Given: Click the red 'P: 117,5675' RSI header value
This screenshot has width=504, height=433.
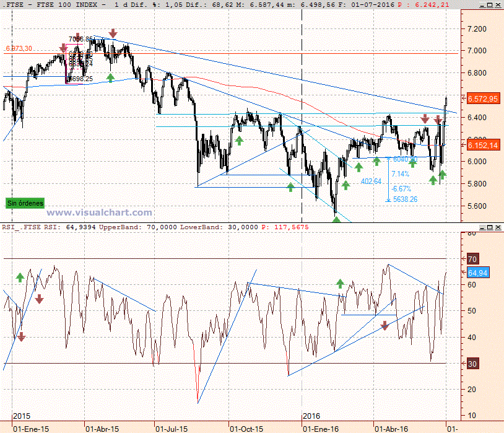Looking at the screenshot, I should (x=285, y=227).
